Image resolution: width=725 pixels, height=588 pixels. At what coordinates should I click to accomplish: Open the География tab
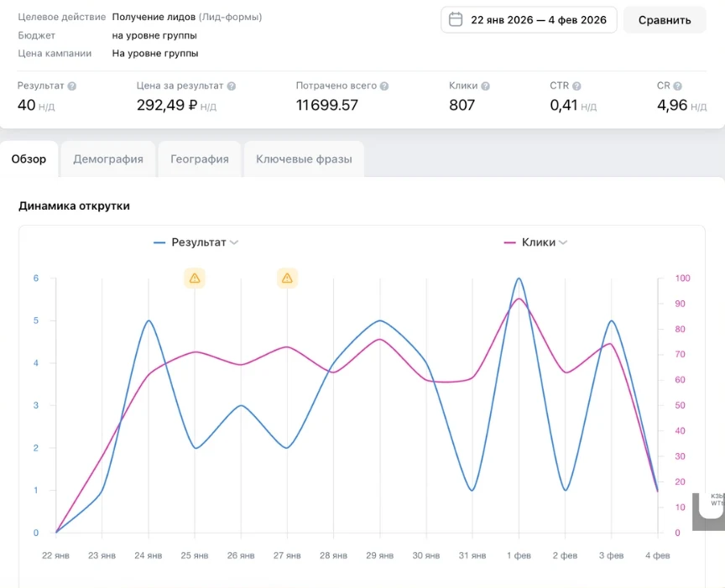click(200, 159)
